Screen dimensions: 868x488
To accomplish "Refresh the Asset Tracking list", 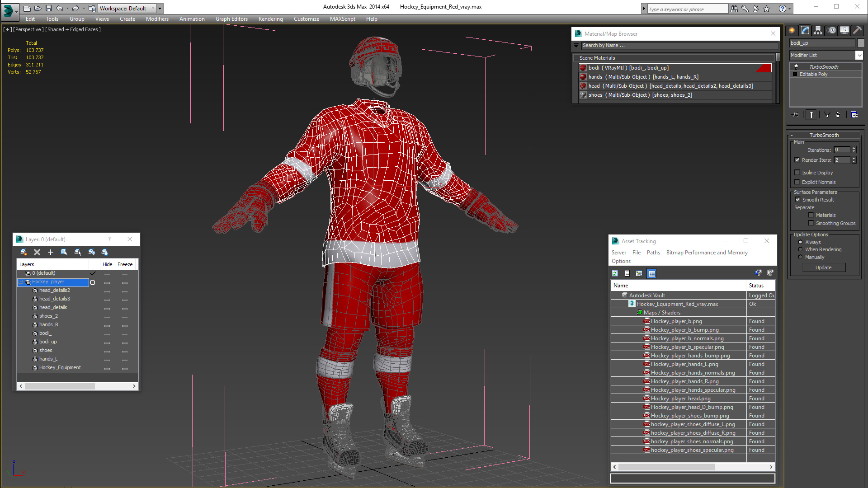I will (x=615, y=273).
